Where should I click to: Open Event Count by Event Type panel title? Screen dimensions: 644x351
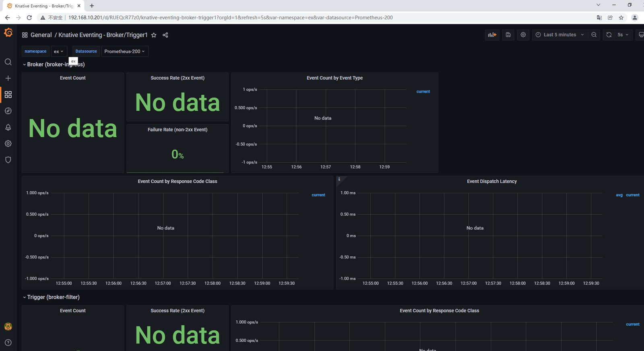coord(334,78)
